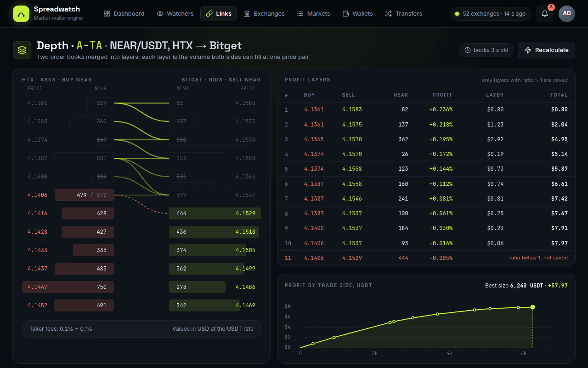The image size is (588, 368).
Task: Click consumed HTX ask 219 at 4.1361
Action: (x=101, y=103)
